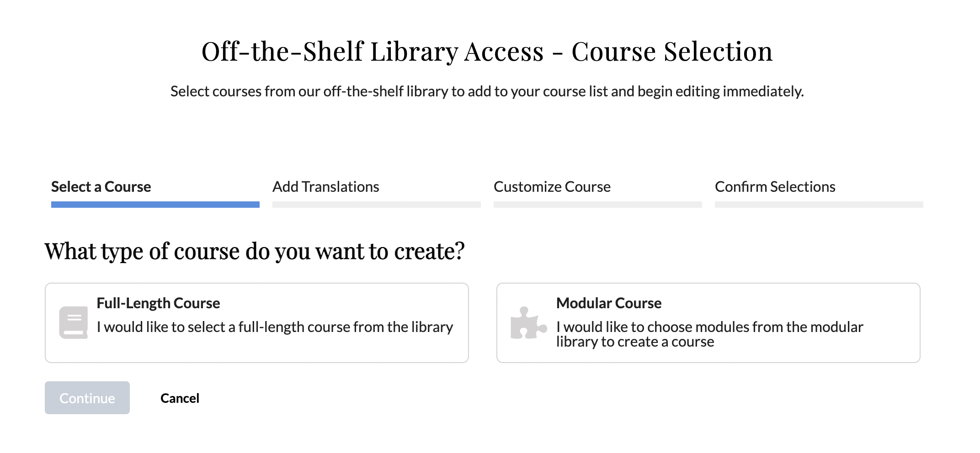Click the blue progress bar under Select a Course

pyautogui.click(x=155, y=205)
